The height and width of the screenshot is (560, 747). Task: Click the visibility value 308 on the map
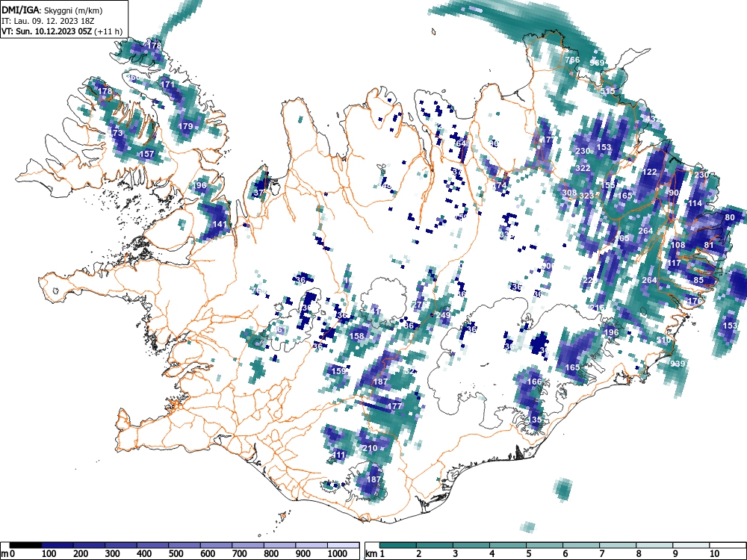569,193
